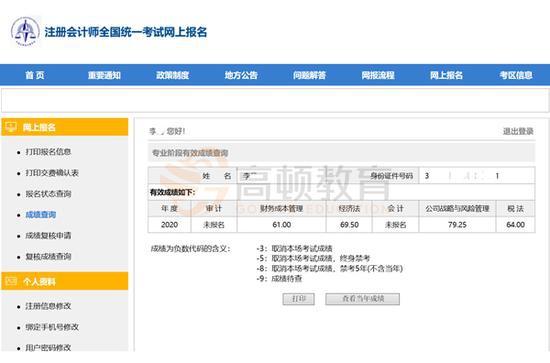Screen dimensions: 550x363
Task: Click the 年度 column header
Action: tap(169, 209)
